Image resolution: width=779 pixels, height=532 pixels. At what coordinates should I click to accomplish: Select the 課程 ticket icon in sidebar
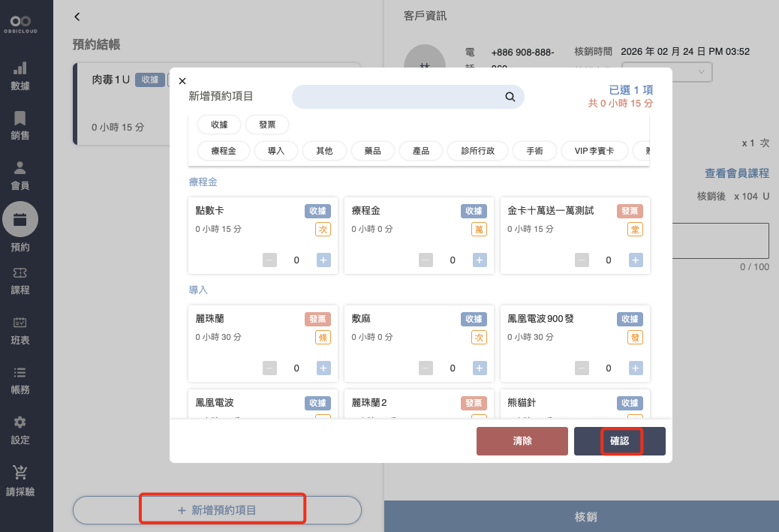coord(20,273)
